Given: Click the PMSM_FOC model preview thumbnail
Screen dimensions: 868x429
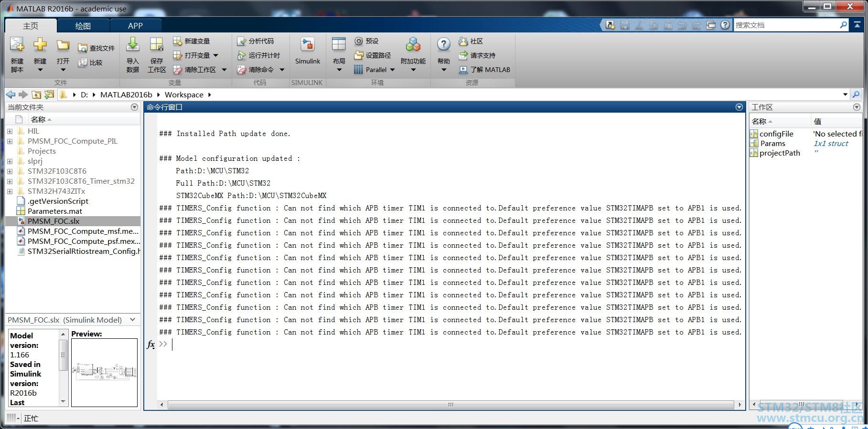Looking at the screenshot, I should [x=104, y=372].
